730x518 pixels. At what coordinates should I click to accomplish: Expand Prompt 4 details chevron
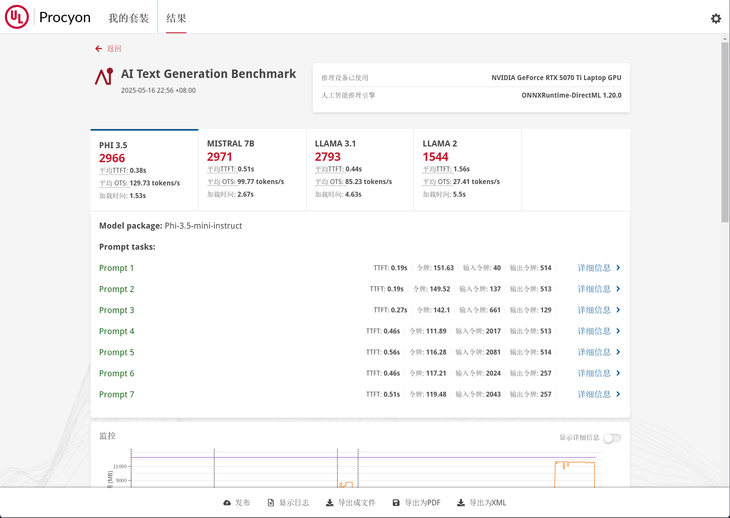pos(618,331)
